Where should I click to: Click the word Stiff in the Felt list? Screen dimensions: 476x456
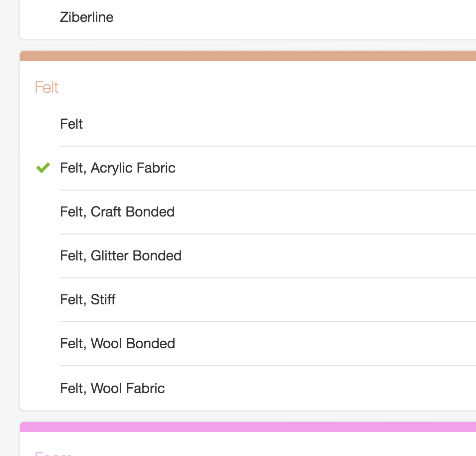tap(103, 300)
